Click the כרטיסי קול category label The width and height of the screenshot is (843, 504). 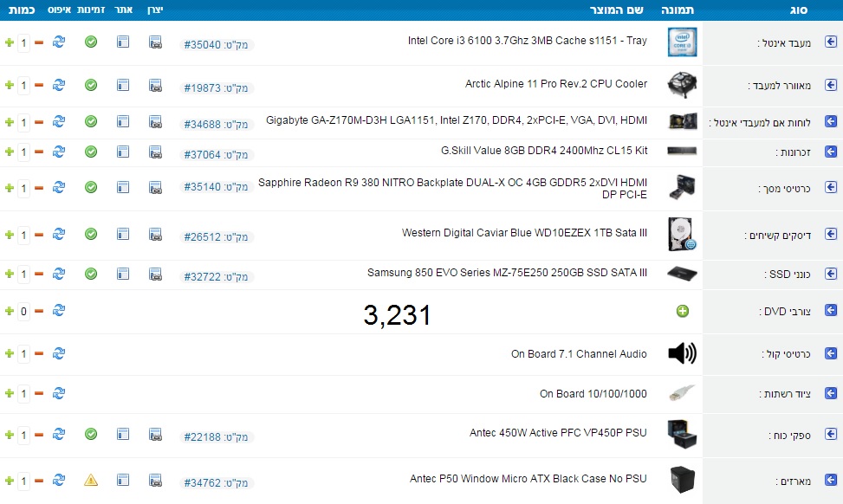786,354
